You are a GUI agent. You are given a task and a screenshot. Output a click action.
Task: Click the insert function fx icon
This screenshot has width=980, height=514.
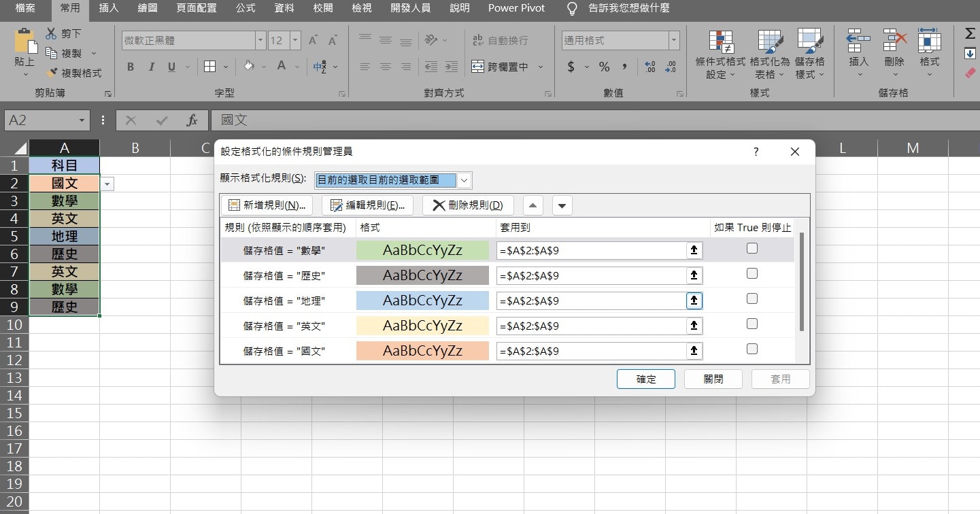tap(192, 120)
